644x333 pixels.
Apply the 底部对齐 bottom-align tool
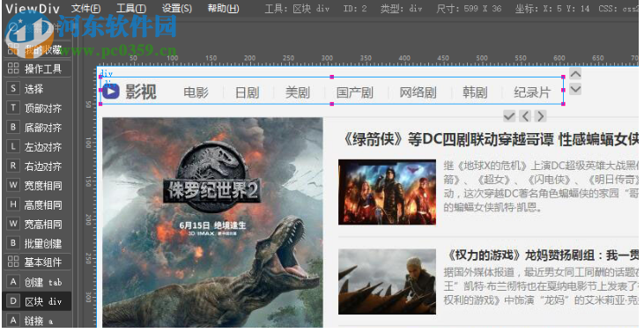click(x=37, y=127)
